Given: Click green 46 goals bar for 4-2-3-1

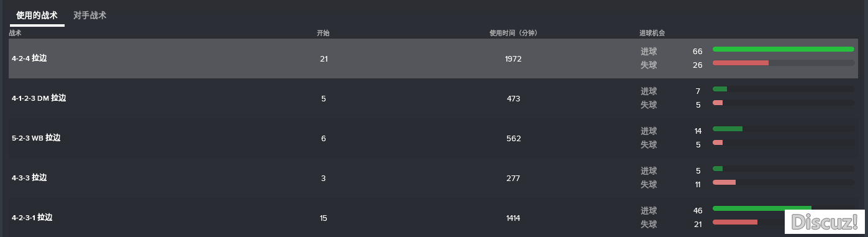Looking at the screenshot, I should pos(762,208).
